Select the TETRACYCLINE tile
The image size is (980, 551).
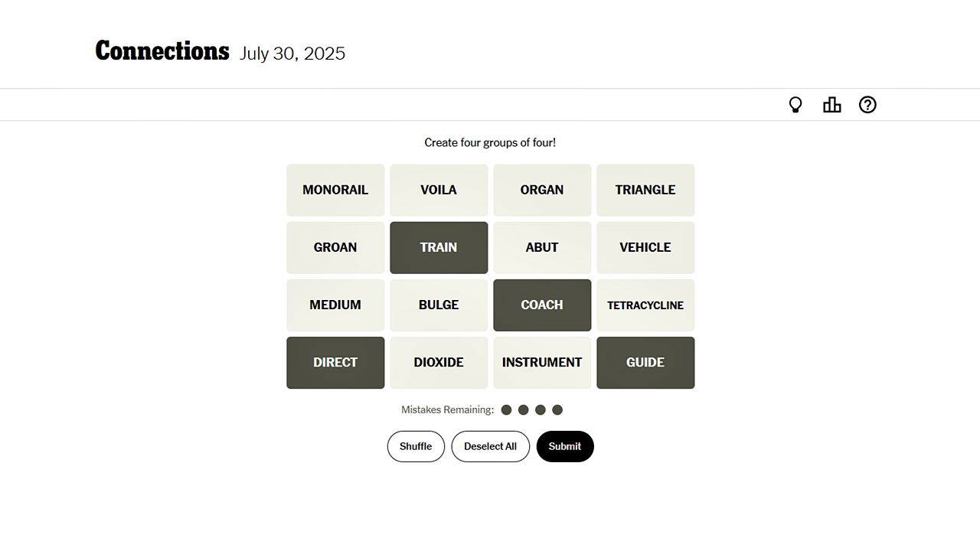pyautogui.click(x=645, y=305)
